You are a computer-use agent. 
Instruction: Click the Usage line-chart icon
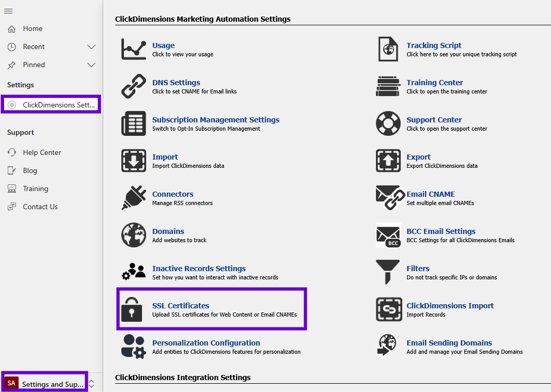[x=134, y=49]
